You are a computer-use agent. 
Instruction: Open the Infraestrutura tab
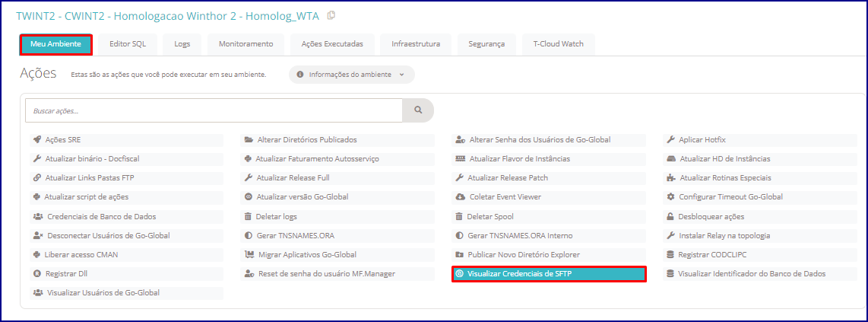tap(416, 44)
